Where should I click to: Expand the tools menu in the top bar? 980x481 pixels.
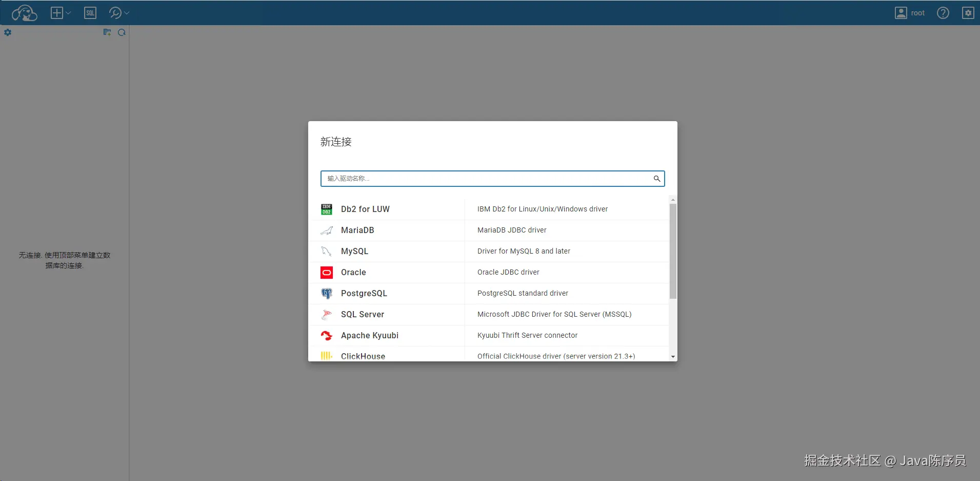click(119, 13)
